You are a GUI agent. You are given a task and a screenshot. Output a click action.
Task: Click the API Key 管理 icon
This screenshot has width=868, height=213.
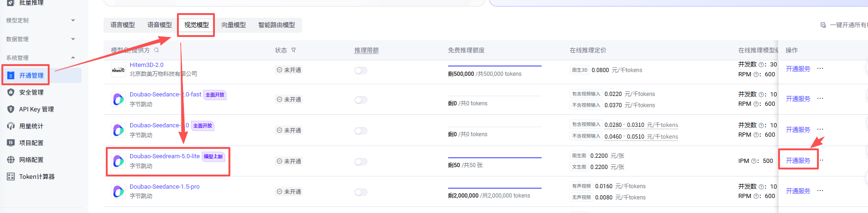pos(11,109)
